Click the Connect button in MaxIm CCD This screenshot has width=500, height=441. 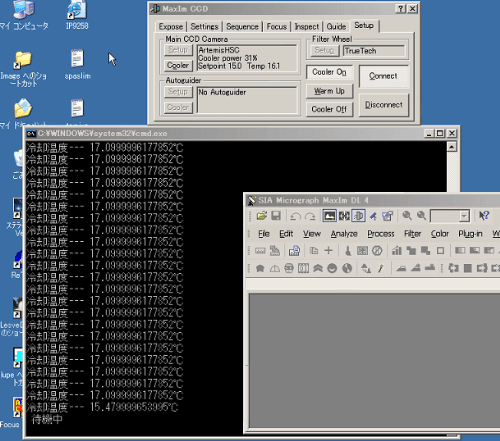(383, 76)
